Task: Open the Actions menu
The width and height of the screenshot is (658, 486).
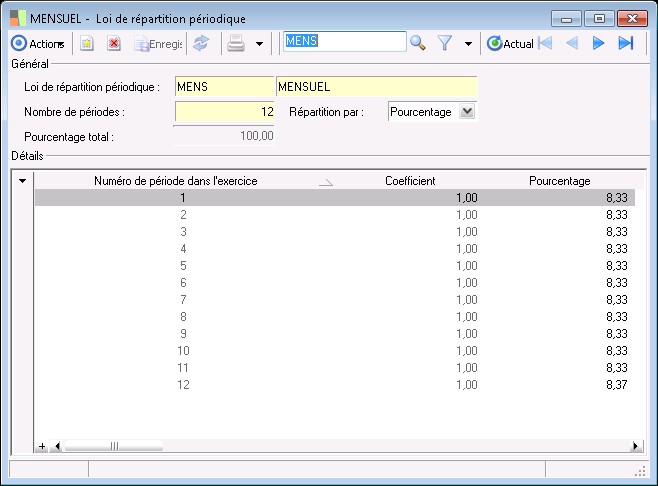Action: (38, 44)
